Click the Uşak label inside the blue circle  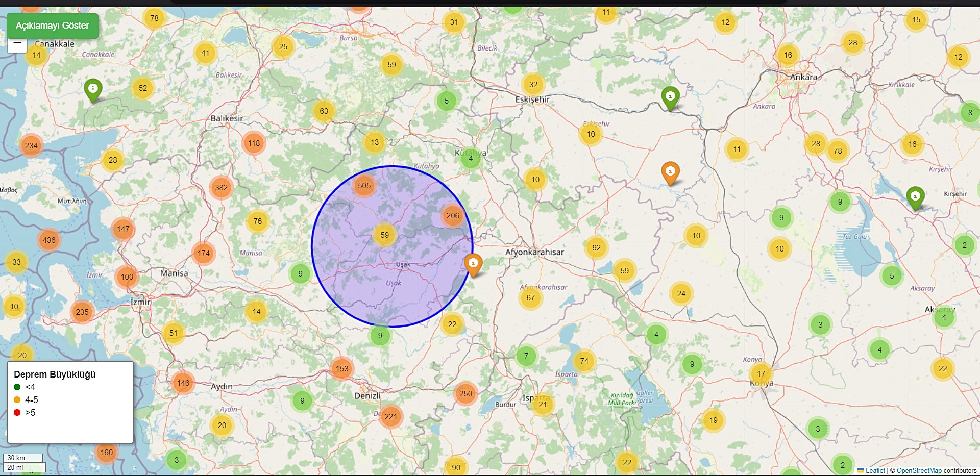click(403, 264)
